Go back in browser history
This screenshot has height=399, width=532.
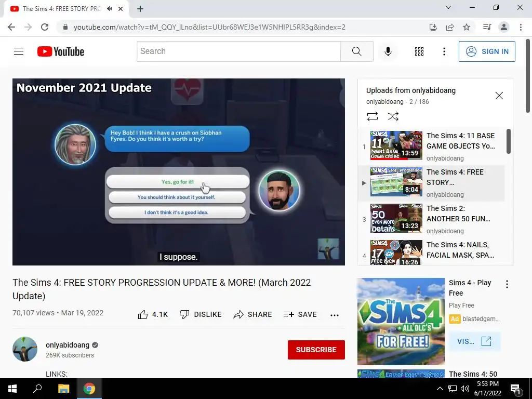click(11, 27)
